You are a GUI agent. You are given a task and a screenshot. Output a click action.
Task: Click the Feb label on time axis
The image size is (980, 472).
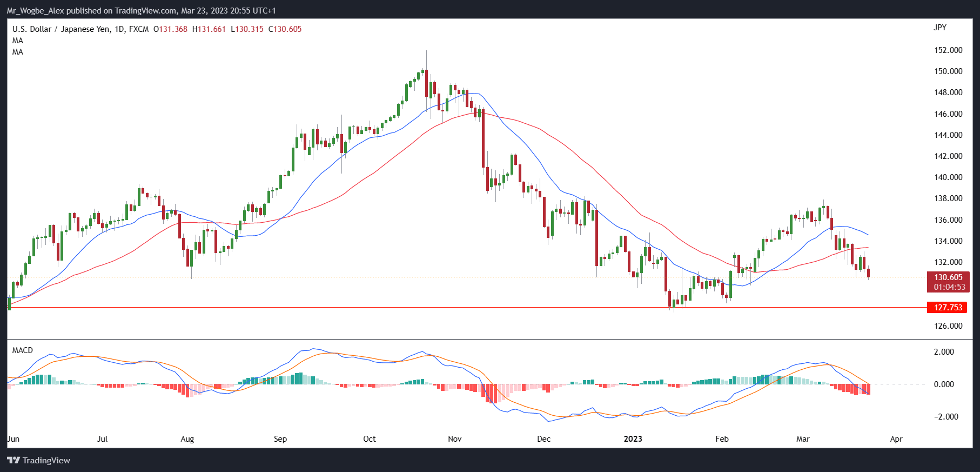tap(722, 439)
